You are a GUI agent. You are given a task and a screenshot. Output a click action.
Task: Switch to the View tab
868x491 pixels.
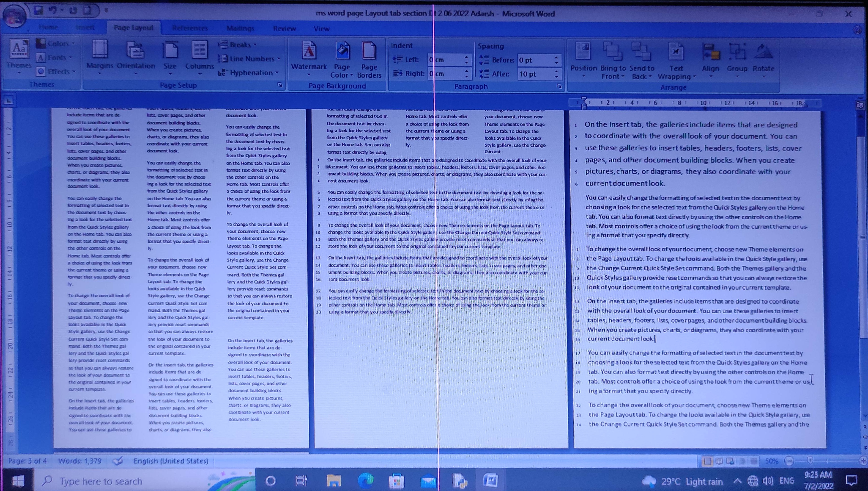[321, 29]
